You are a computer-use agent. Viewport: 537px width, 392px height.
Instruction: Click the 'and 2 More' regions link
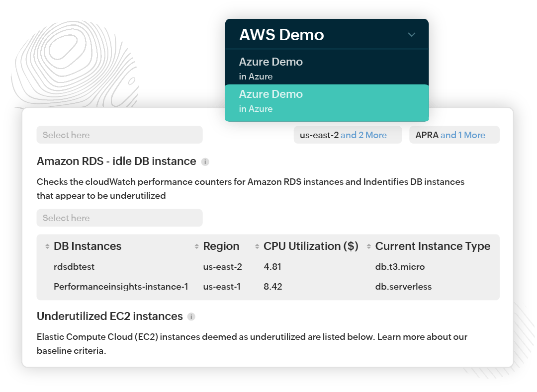pyautogui.click(x=363, y=135)
